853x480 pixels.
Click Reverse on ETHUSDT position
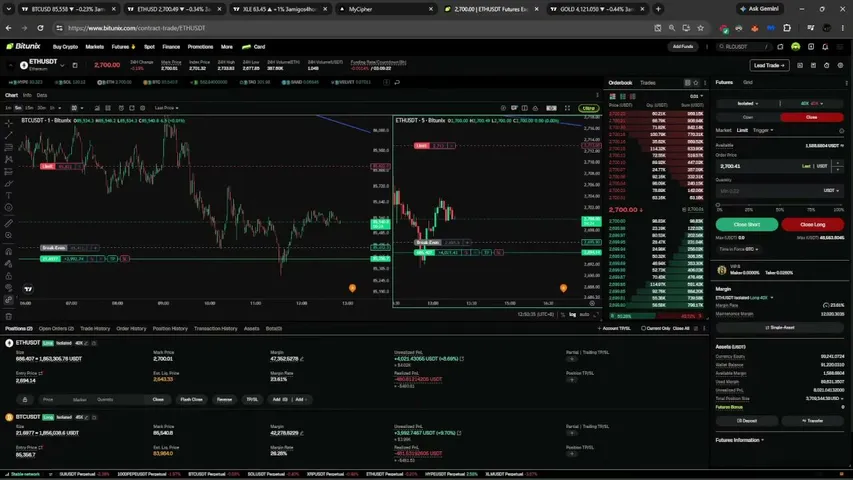[224, 399]
